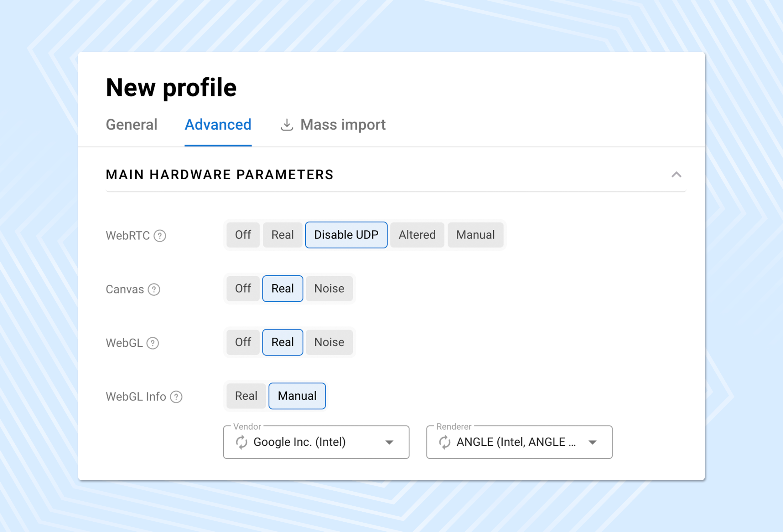Set WebRTC to Altered
The height and width of the screenshot is (532, 783).
pos(417,235)
